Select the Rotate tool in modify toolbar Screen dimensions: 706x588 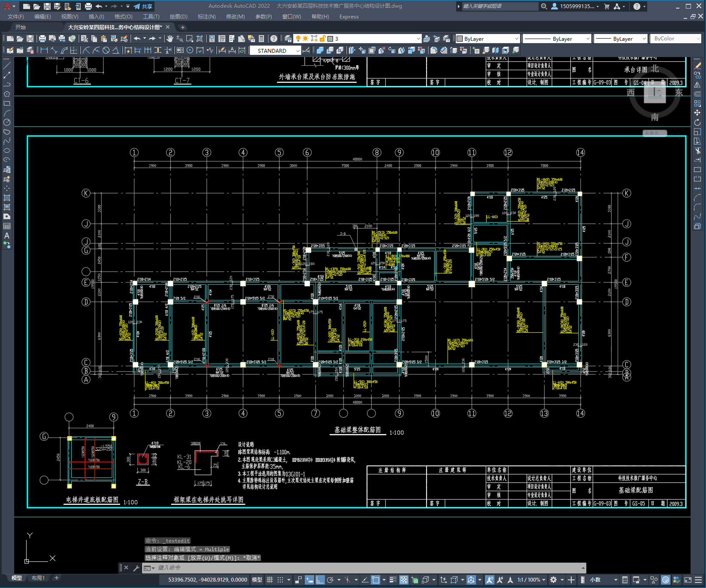697,122
